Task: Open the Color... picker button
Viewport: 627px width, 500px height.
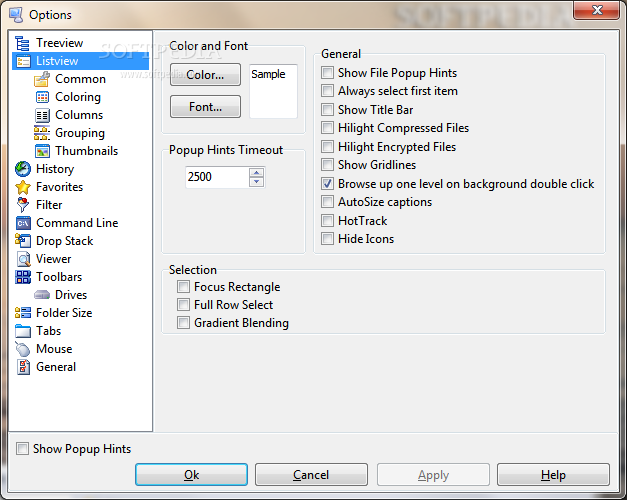Action: click(x=205, y=74)
